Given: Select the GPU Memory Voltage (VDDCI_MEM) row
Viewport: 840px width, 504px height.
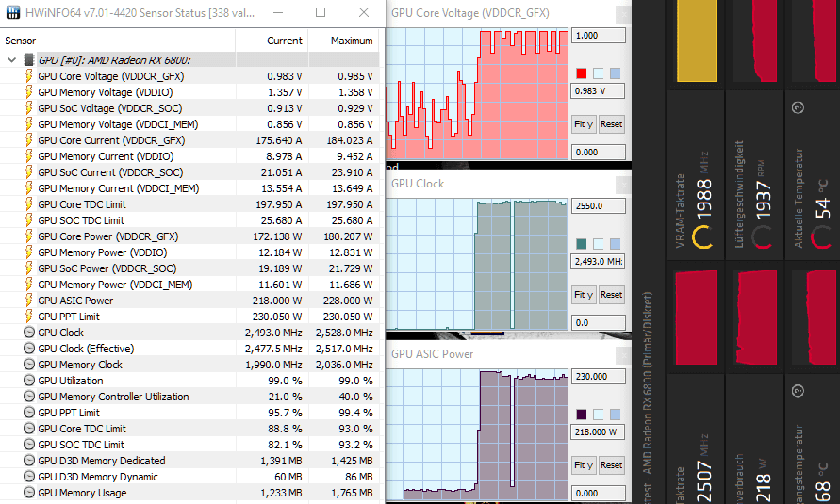Looking at the screenshot, I should coord(189,124).
